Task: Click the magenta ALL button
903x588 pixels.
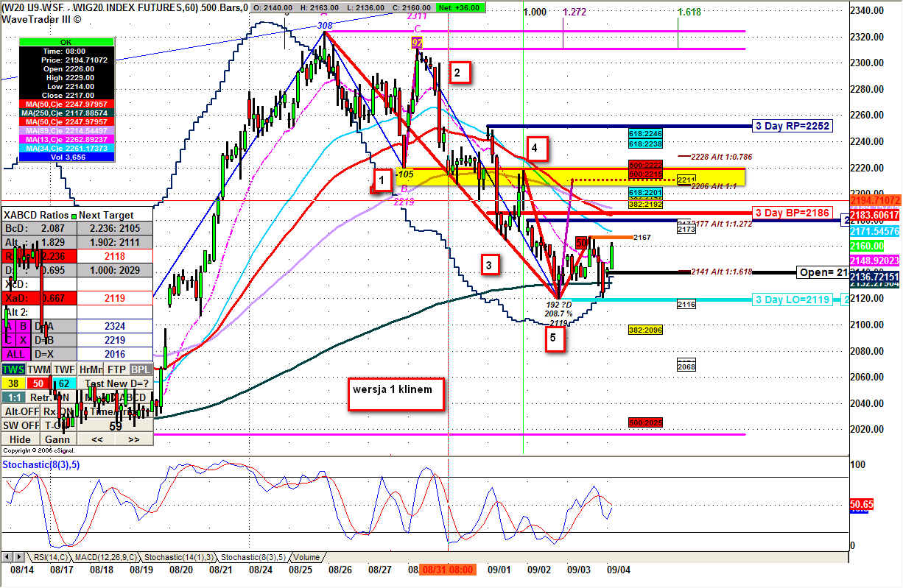Action: 16,354
